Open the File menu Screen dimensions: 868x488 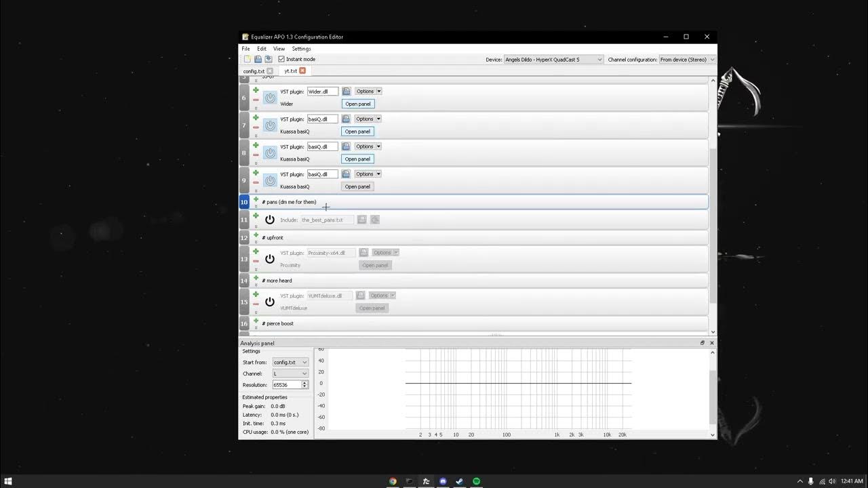[x=246, y=49]
